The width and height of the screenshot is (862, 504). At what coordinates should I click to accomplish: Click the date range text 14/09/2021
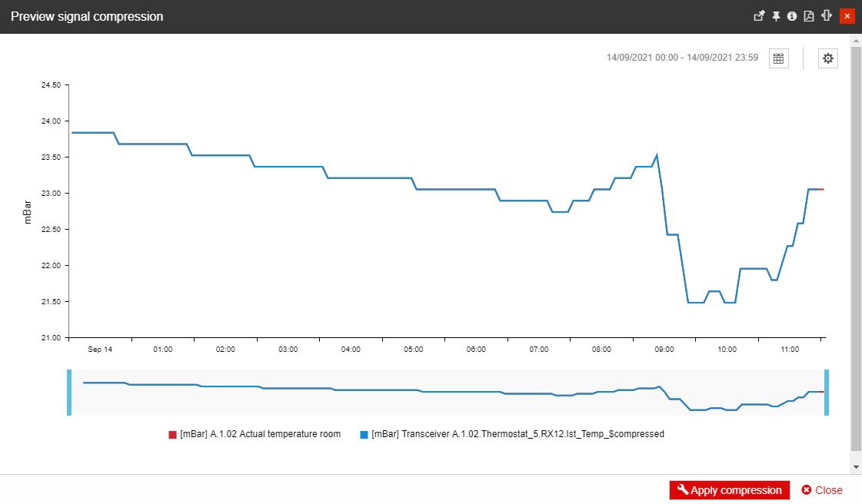coord(682,58)
